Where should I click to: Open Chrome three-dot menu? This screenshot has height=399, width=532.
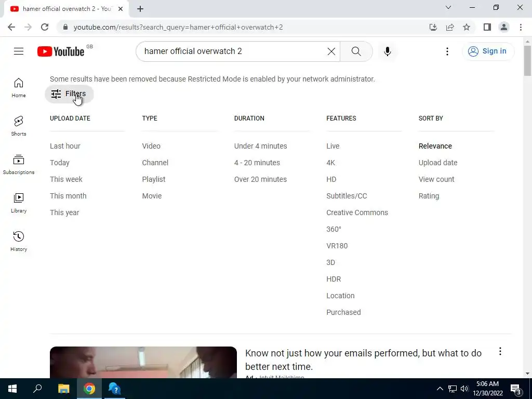click(x=521, y=27)
